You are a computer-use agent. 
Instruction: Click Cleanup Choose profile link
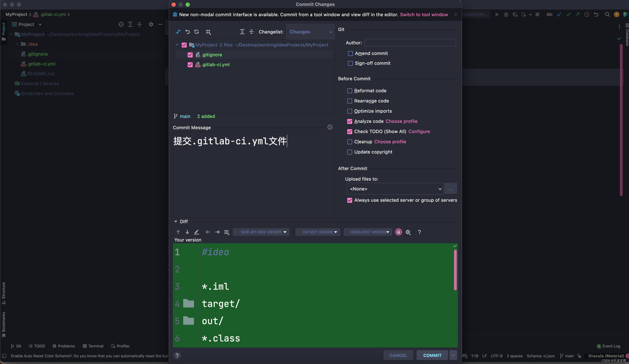pos(390,142)
